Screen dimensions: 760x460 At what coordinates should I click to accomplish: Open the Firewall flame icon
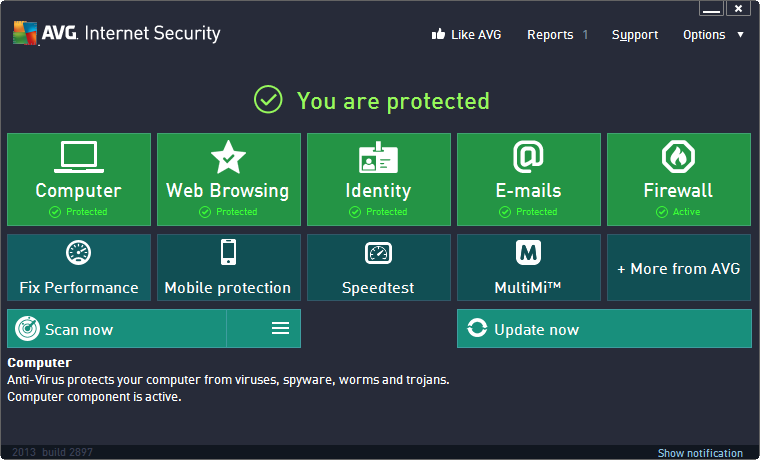pyautogui.click(x=678, y=157)
